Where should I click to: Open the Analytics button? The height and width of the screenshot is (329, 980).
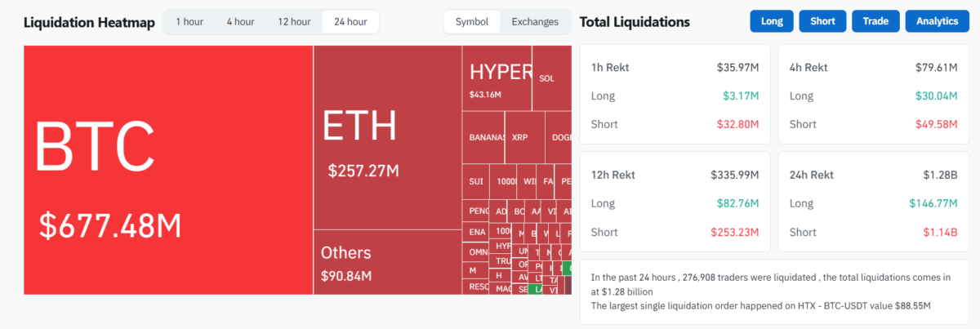(x=937, y=21)
